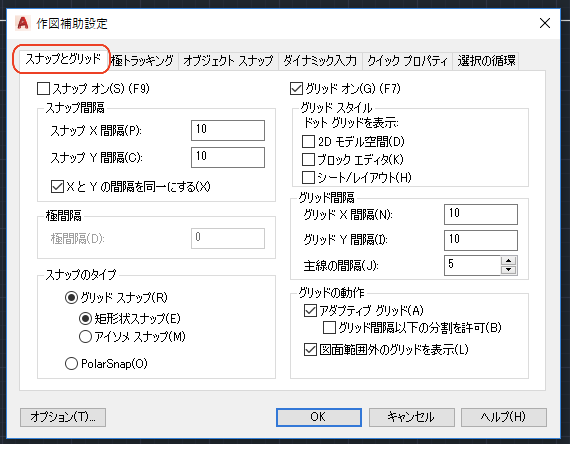Select the 矩形状スナップ(E) radio button
Screen dimensions: 573x449
pyautogui.click(x=85, y=319)
